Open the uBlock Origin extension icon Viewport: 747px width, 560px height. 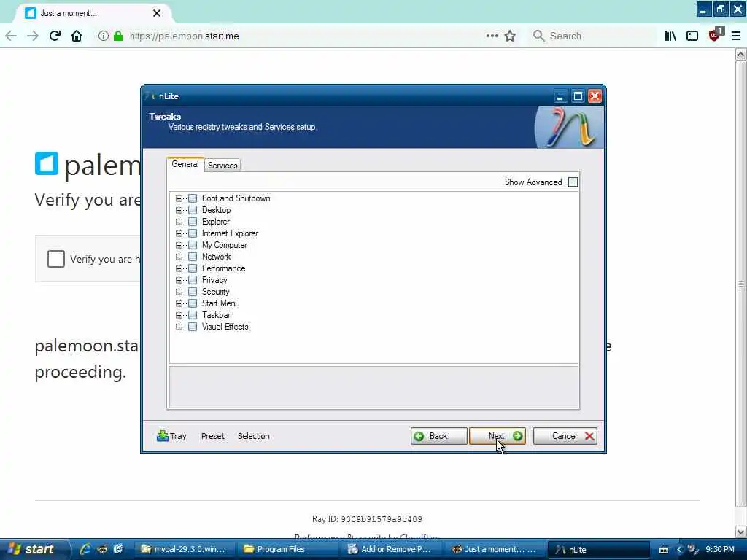[x=715, y=35]
